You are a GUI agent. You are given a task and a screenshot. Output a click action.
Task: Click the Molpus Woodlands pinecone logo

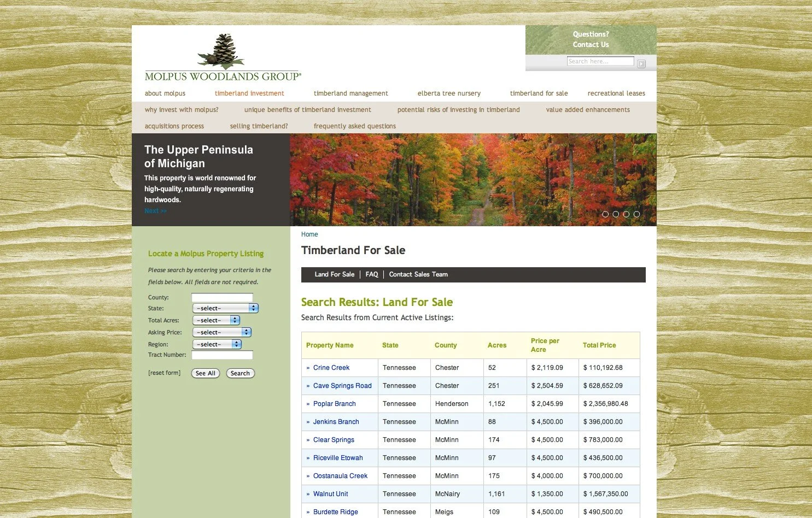click(x=223, y=54)
